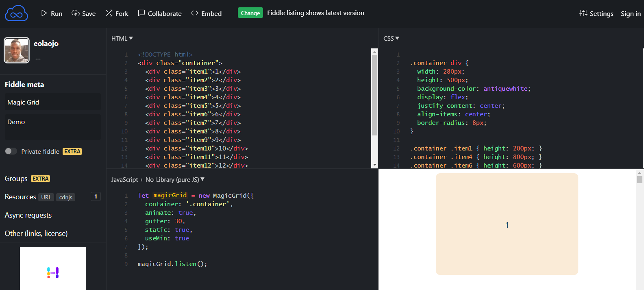644x290 pixels.
Task: Expand the Async requests section
Action: point(28,215)
